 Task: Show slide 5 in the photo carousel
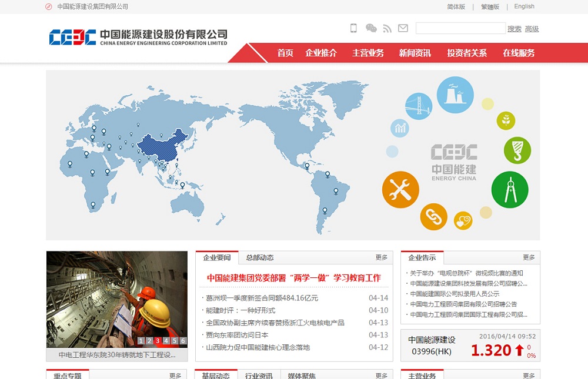pyautogui.click(x=175, y=341)
